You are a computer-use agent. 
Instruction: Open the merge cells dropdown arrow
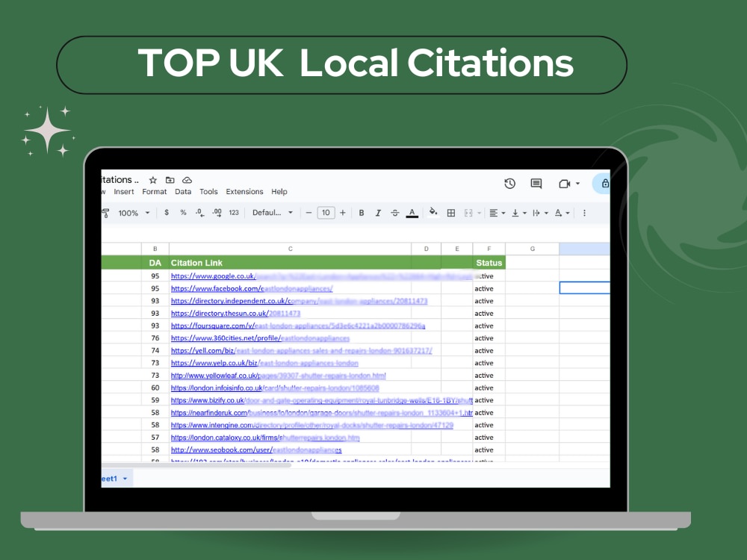click(480, 213)
